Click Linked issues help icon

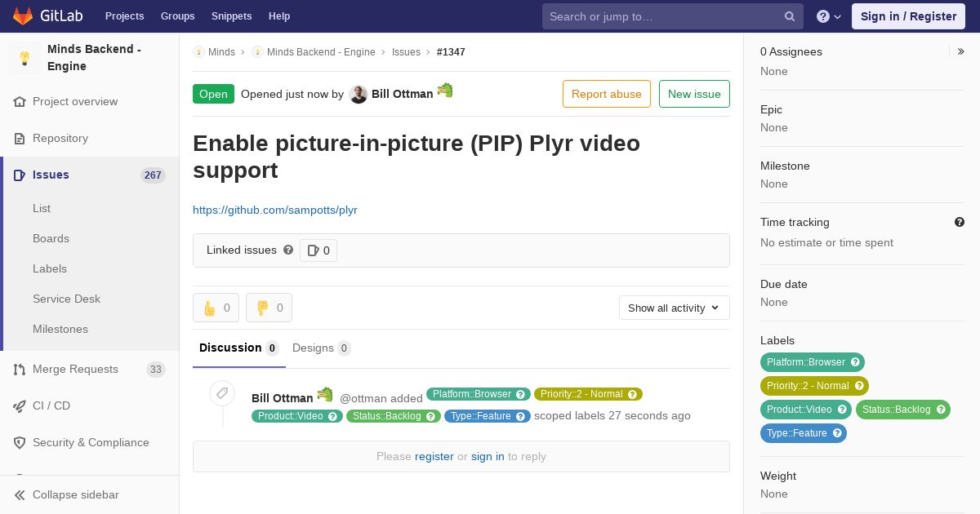[288, 250]
